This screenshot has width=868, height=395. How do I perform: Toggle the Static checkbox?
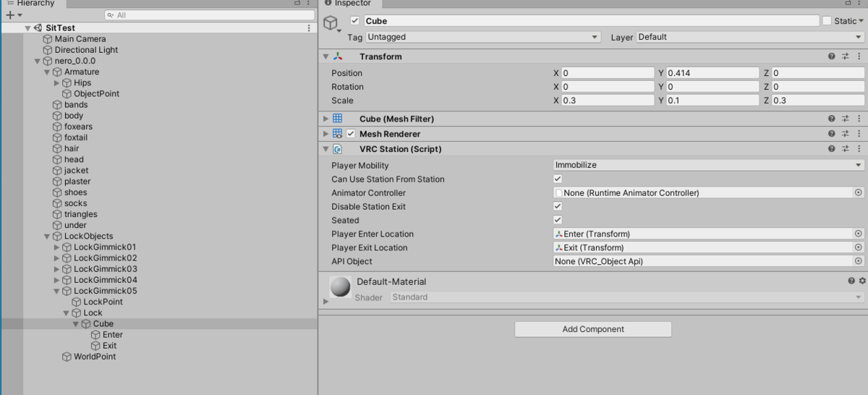[827, 21]
